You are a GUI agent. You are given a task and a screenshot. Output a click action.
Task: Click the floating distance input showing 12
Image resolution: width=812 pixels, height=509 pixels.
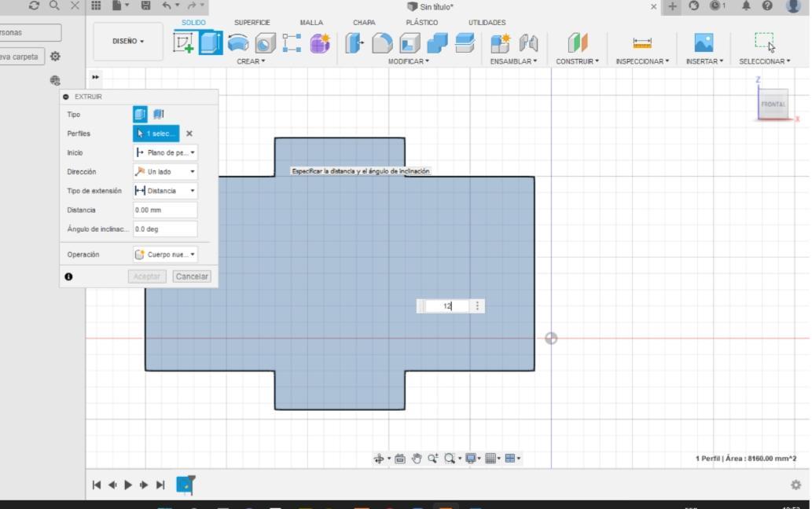coord(447,306)
